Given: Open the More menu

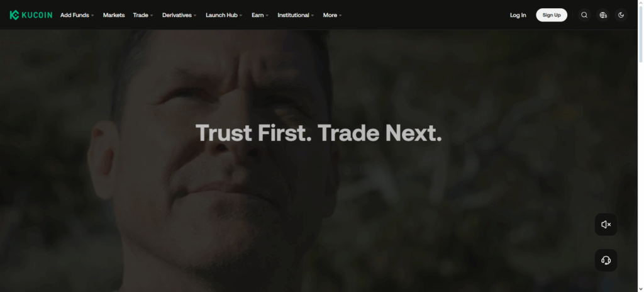Looking at the screenshot, I should [332, 15].
